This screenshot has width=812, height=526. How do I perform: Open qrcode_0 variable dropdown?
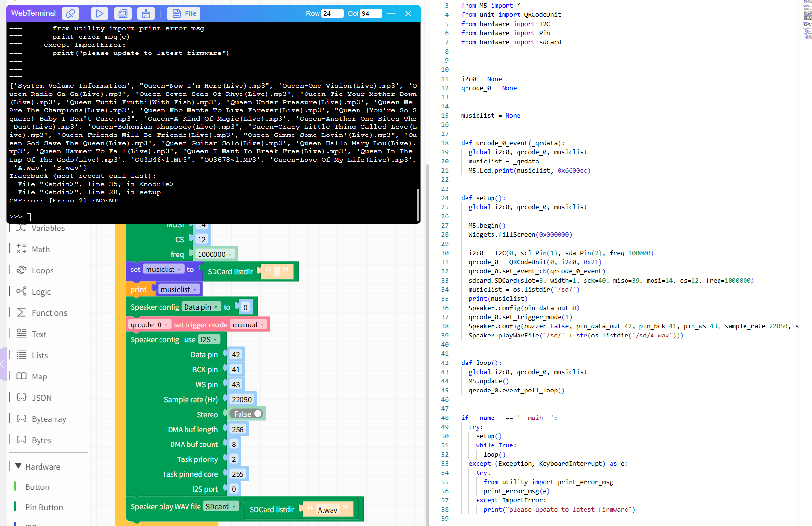point(149,325)
